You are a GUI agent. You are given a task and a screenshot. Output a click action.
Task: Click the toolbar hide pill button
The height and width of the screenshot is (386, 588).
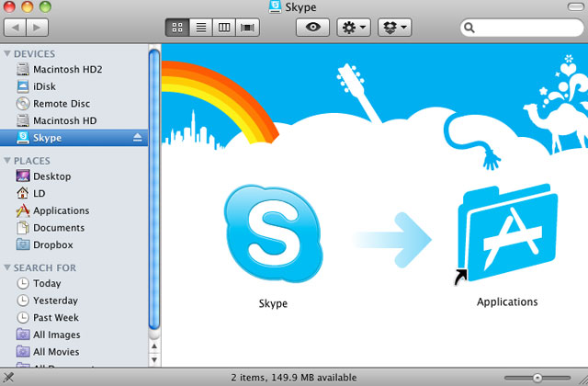(575, 6)
